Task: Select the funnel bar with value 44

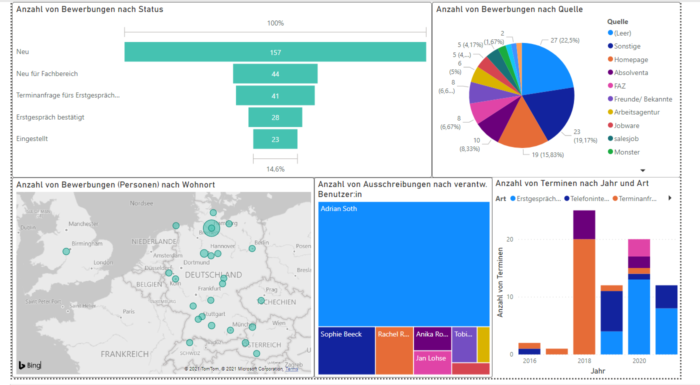Action: [275, 74]
